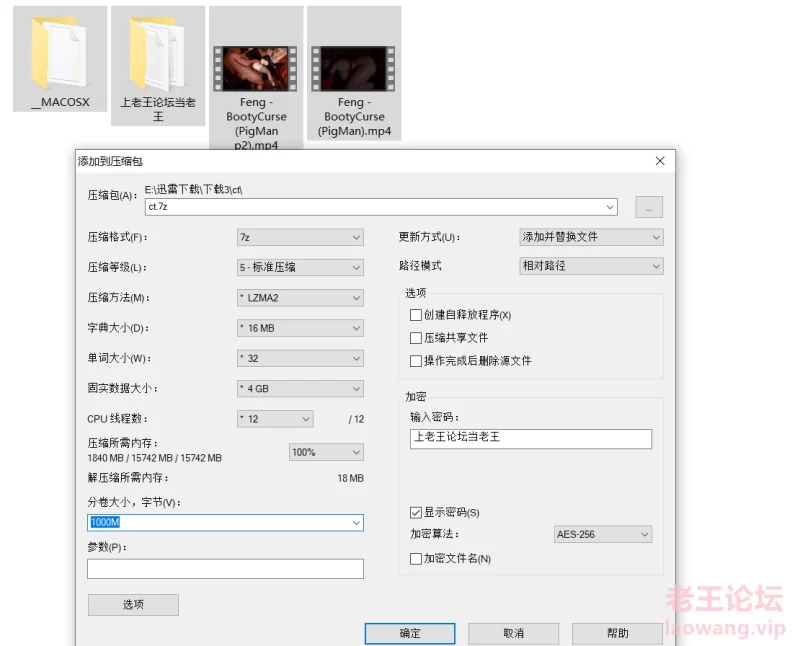Open the 压缩方法 LZMA2 dropdown
The height and width of the screenshot is (646, 800).
[x=300, y=297]
